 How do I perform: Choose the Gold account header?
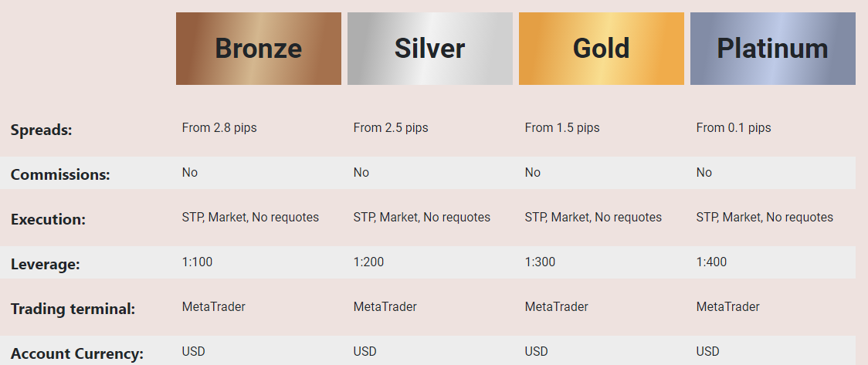point(601,49)
